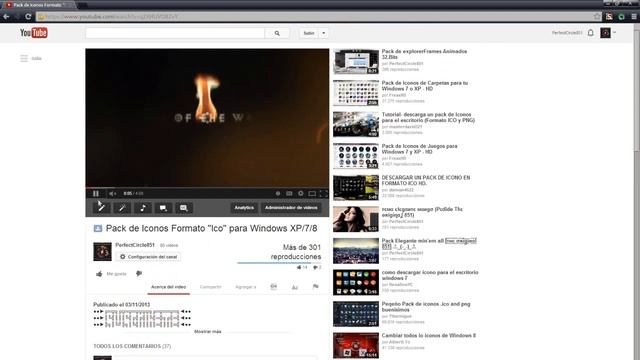
Task: Click Publicado el 03/11/2013 text
Action: 121,304
